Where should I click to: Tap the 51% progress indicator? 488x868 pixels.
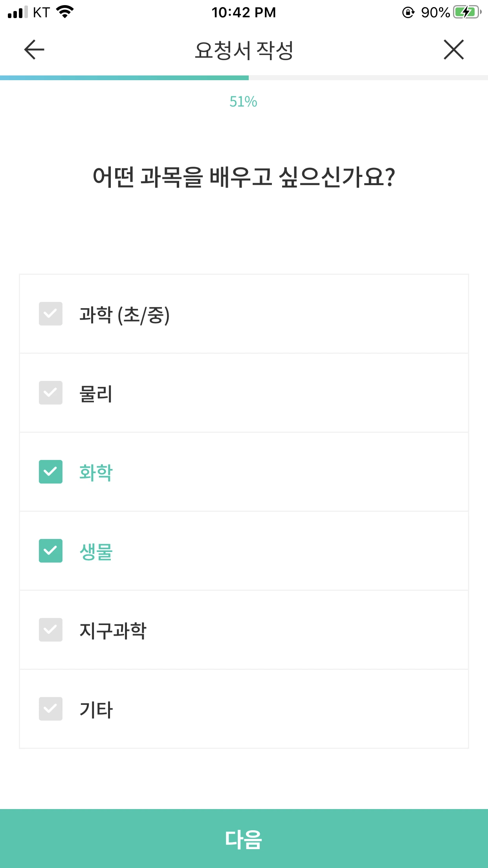point(243,102)
